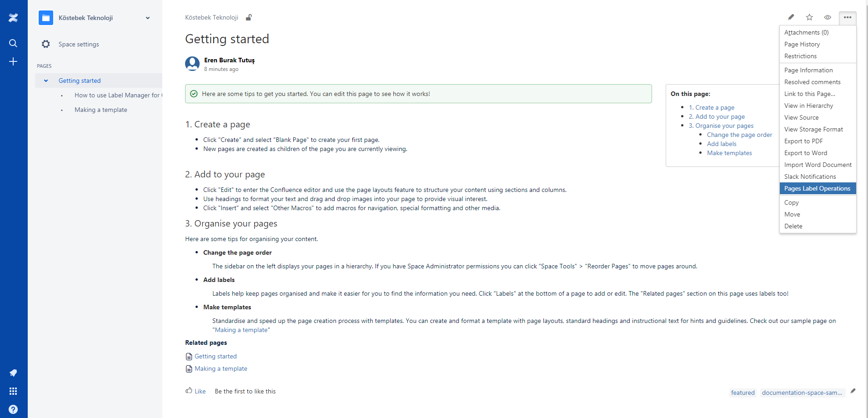Expand the Köstebek Teknoloji space dropdown
This screenshot has width=868, height=418.
(x=148, y=18)
